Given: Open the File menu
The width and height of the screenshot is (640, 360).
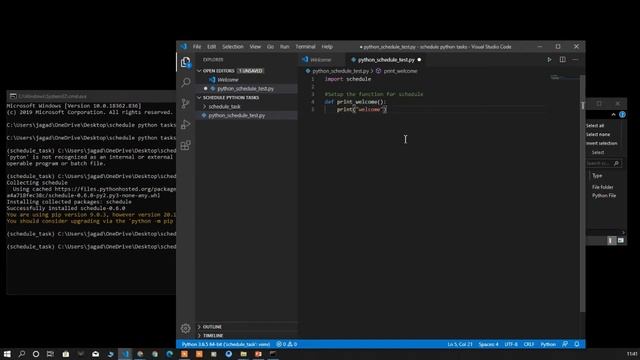Looking at the screenshot, I should tap(197, 47).
